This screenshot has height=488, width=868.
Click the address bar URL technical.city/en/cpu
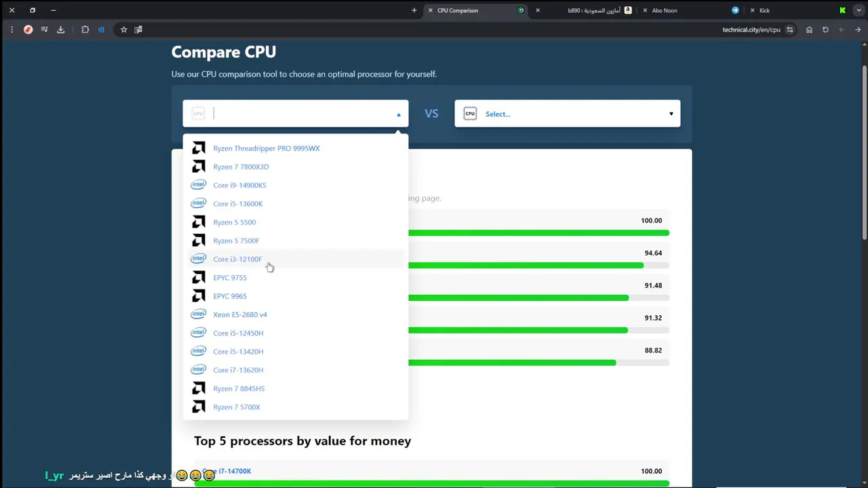pyautogui.click(x=751, y=30)
